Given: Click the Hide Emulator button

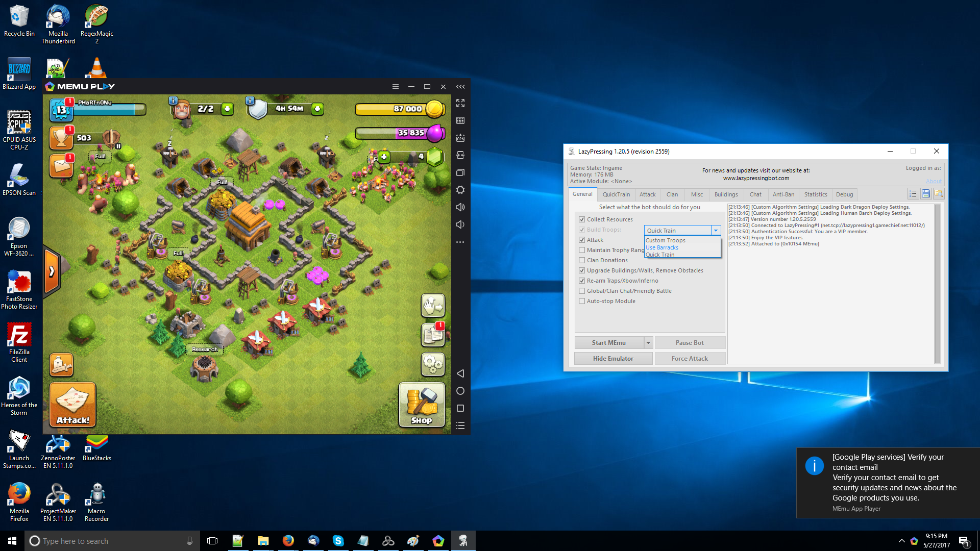Looking at the screenshot, I should point(613,359).
